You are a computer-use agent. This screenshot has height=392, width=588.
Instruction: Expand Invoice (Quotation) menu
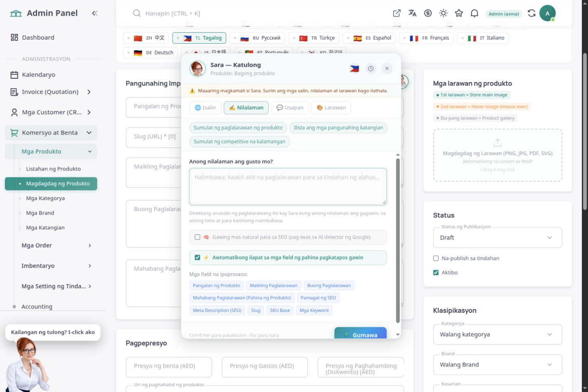click(x=51, y=92)
